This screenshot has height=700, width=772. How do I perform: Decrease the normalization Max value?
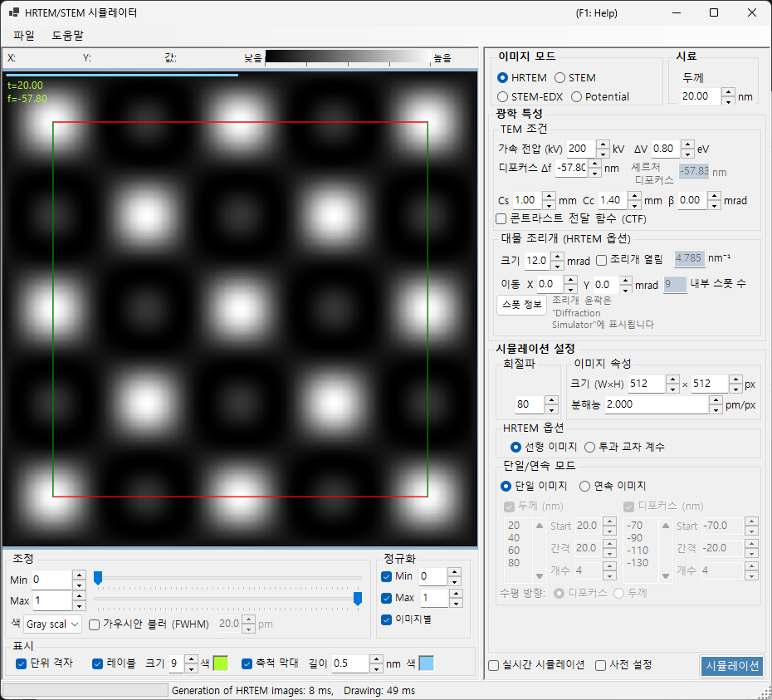click(x=456, y=603)
